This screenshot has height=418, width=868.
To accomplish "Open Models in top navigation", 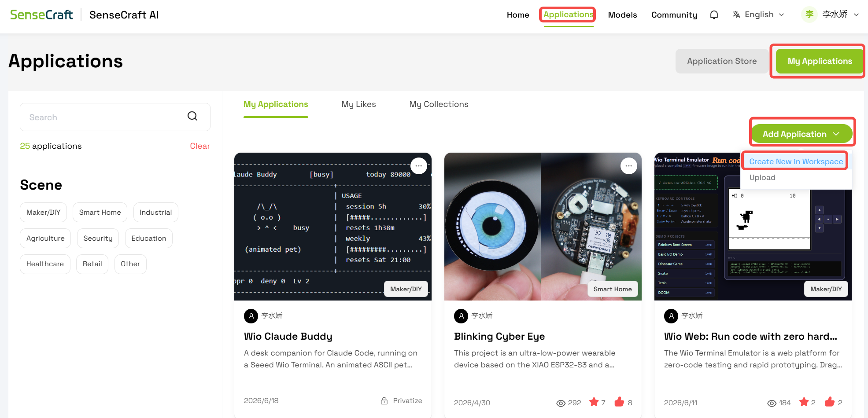I will pos(622,15).
